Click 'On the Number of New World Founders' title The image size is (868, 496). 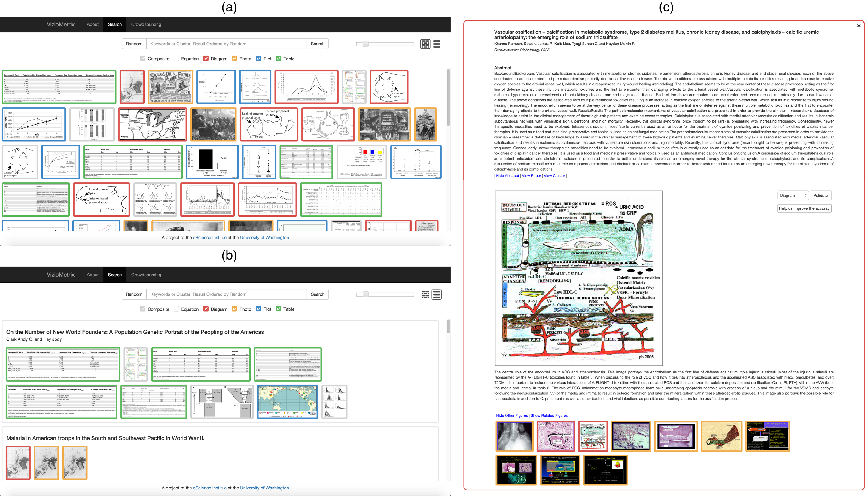[x=135, y=332]
